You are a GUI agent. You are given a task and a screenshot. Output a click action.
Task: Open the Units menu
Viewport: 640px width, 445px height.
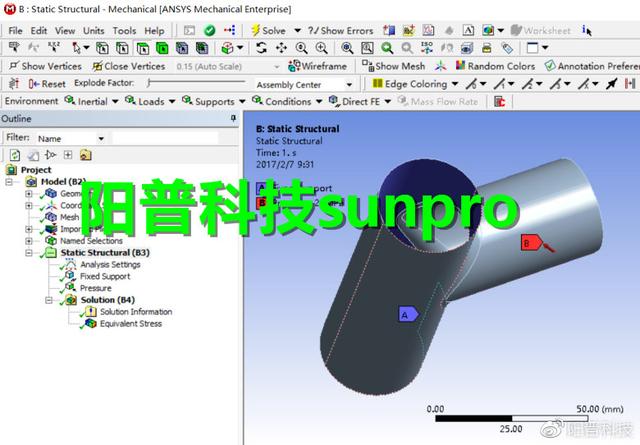(x=93, y=31)
